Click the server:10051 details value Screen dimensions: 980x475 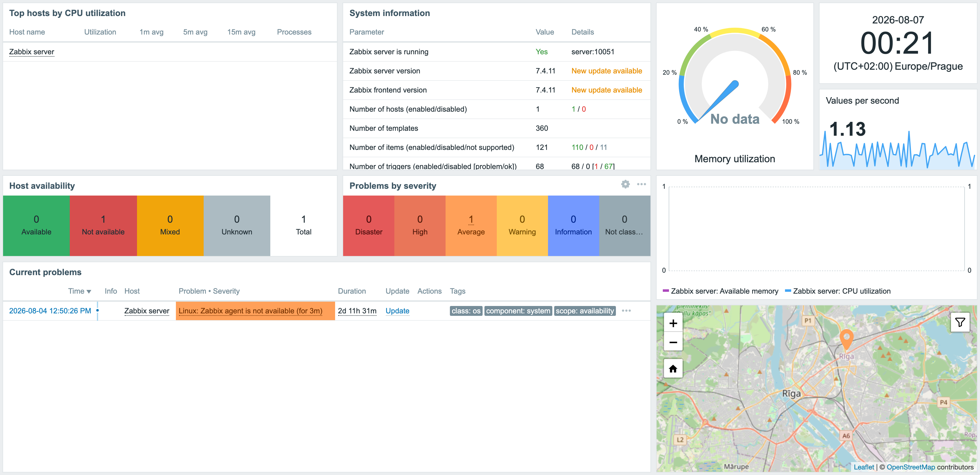tap(593, 52)
